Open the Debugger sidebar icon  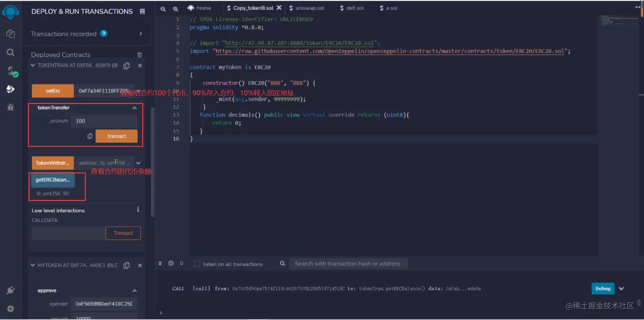coord(11,107)
